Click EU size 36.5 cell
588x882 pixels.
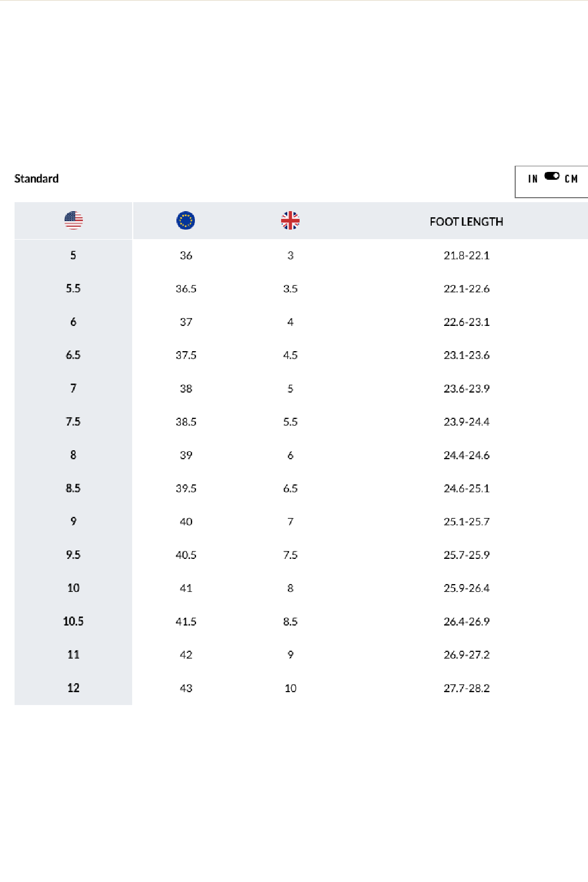[186, 289]
